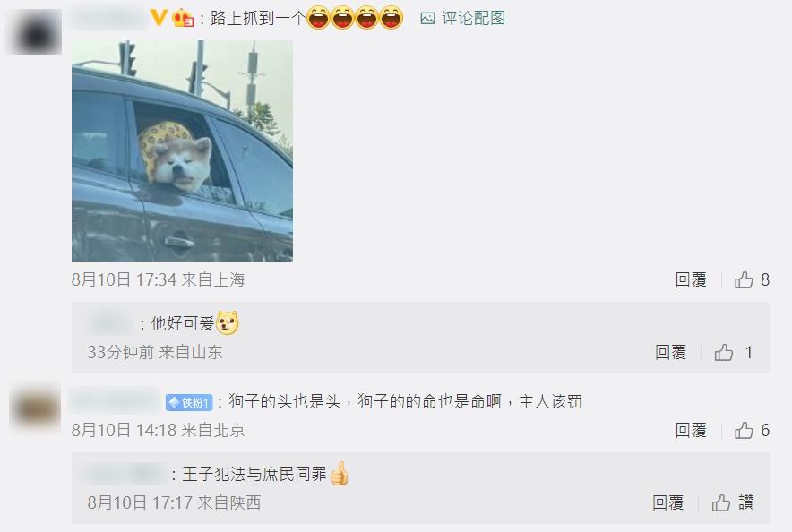Reply to the Shanghai dog photo comment

coord(691,279)
